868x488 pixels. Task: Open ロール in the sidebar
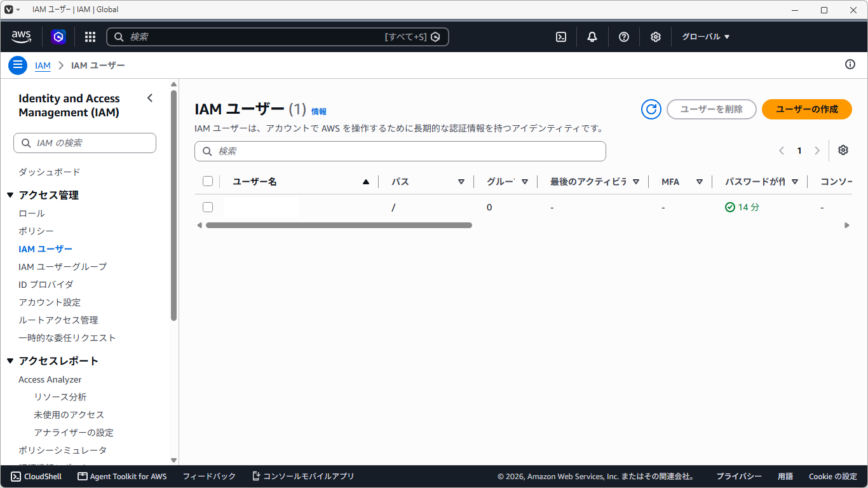32,213
